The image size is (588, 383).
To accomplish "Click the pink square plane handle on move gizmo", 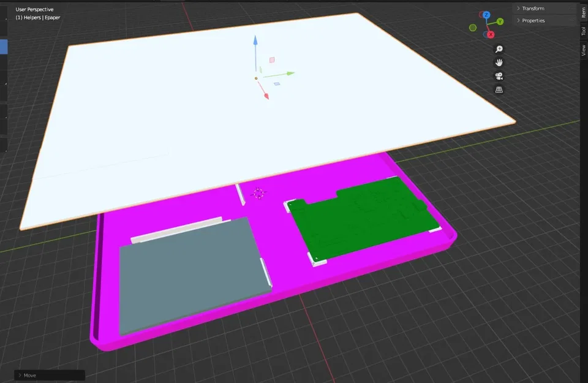I will pos(272,59).
